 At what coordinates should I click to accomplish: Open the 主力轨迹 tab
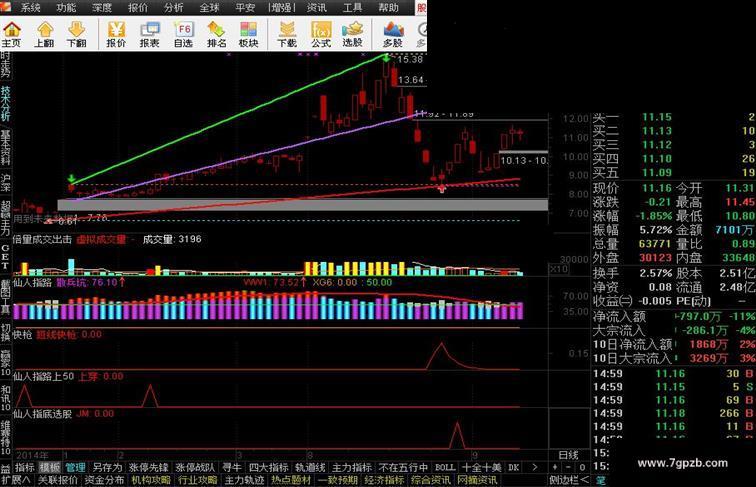244,480
